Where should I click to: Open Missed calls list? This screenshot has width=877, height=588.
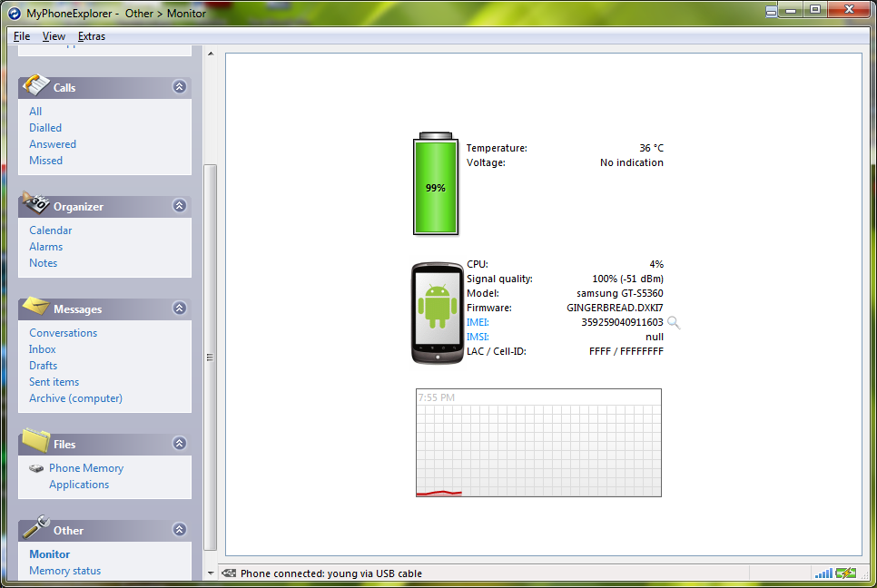pos(46,161)
